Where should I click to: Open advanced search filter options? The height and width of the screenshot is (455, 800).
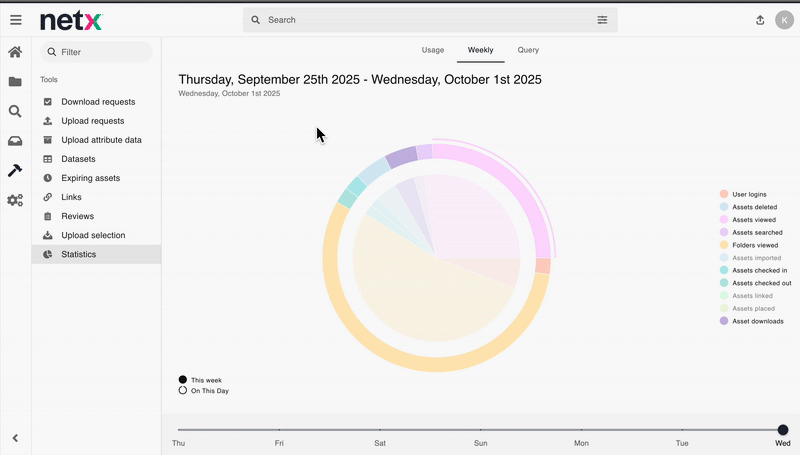point(602,20)
